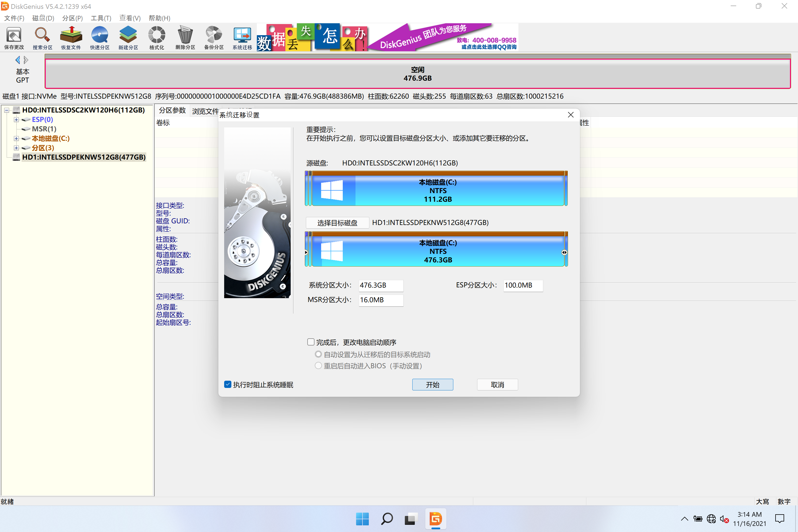Viewport: 798px width, 532px height.
Task: Select 自动设置为从迁移后的目标系统启动 radio option
Action: coord(318,354)
